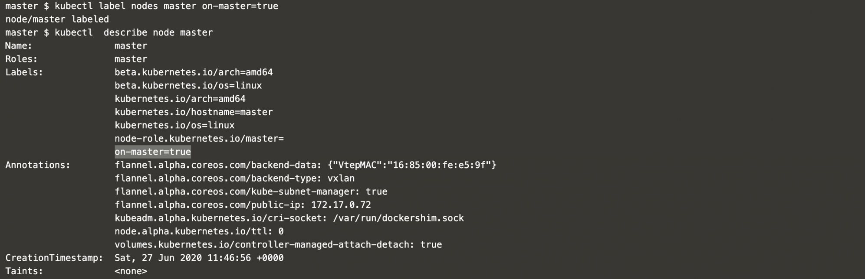
Task: Click the Annotations: field label
Action: [x=38, y=165]
